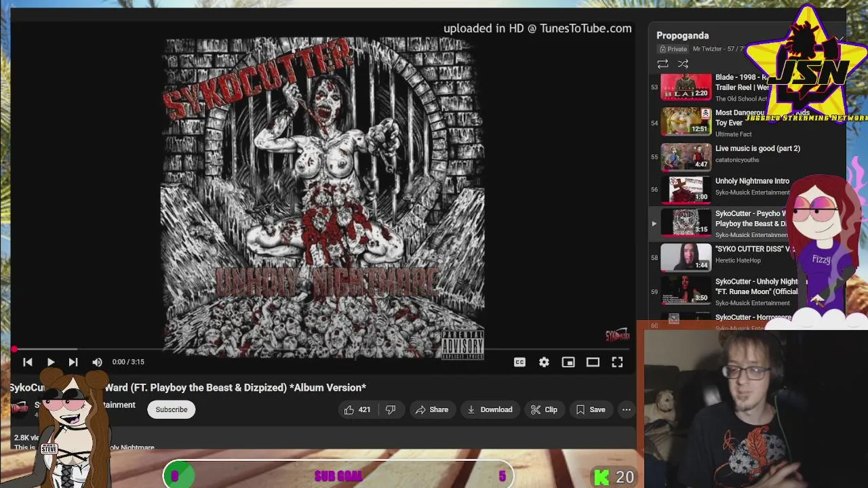
Task: Click the 0:00 / 3:15 time display
Action: (x=128, y=362)
